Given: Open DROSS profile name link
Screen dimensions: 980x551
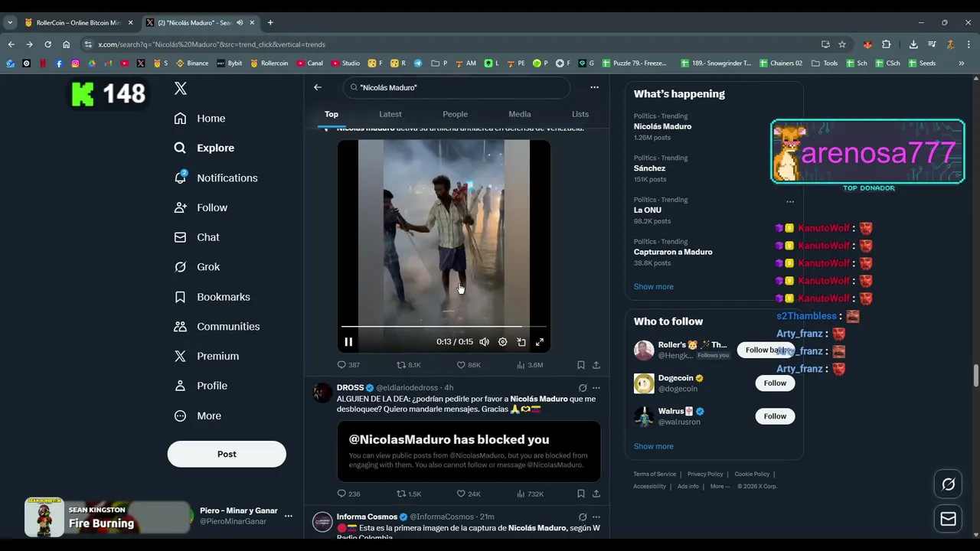Looking at the screenshot, I should click(350, 388).
